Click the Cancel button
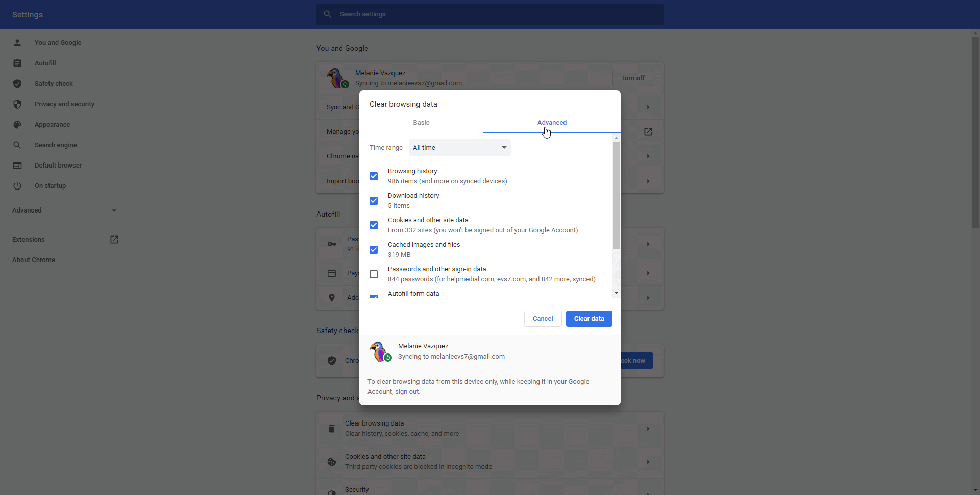980x495 pixels. point(543,319)
